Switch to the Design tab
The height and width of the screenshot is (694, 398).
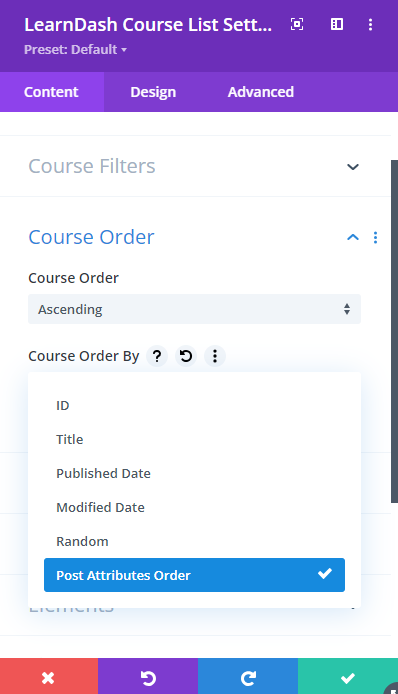tap(153, 92)
